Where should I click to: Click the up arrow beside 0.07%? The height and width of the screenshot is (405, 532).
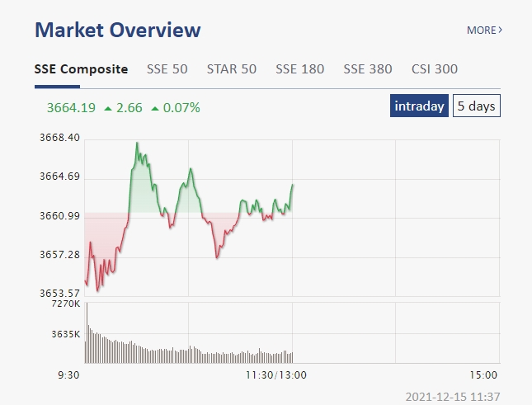[x=155, y=108]
